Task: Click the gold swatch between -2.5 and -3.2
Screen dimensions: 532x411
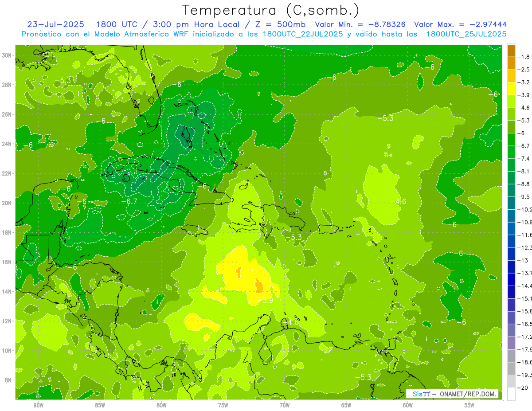Action: (511, 76)
